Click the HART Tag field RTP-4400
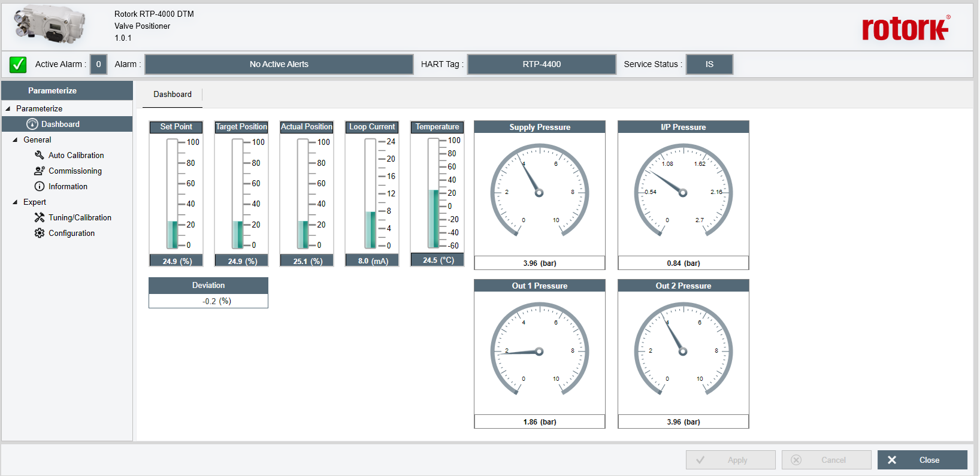The image size is (980, 476). pos(542,64)
